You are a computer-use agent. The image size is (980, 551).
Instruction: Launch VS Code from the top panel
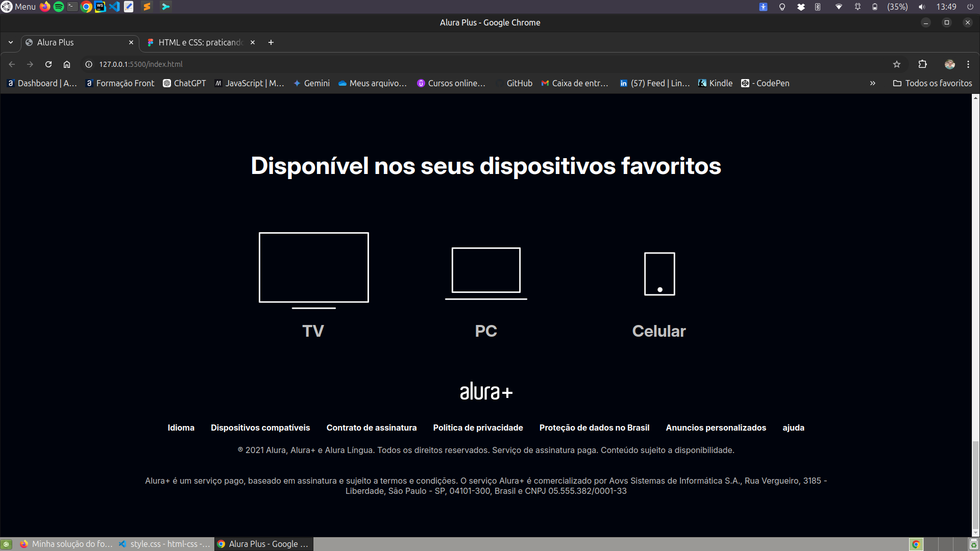click(x=114, y=7)
